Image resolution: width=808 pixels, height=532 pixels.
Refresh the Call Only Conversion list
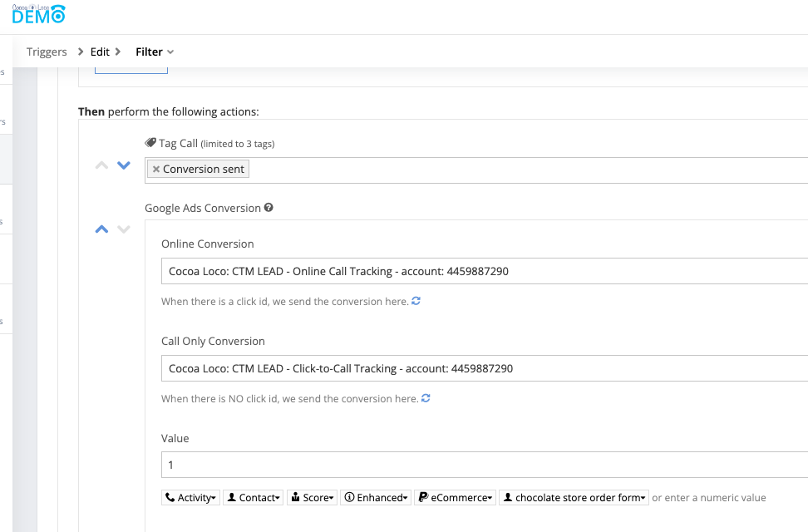[x=426, y=398]
